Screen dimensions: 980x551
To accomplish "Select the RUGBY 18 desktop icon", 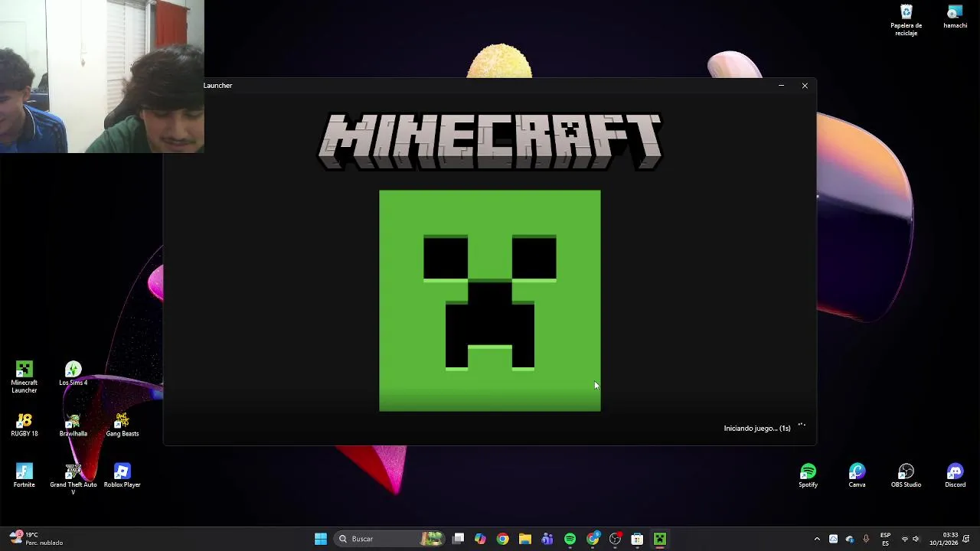I will [24, 425].
